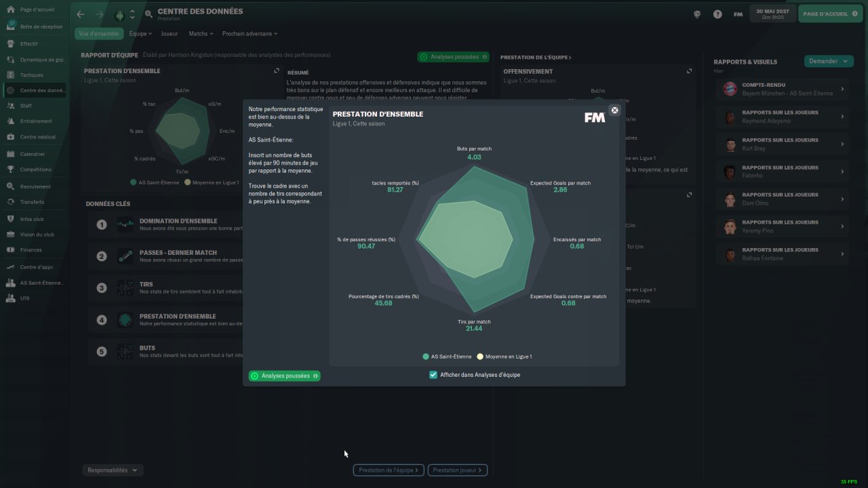This screenshot has width=868, height=488.
Task: Click AS Saint-Étienne legend in background panel
Action: click(154, 182)
